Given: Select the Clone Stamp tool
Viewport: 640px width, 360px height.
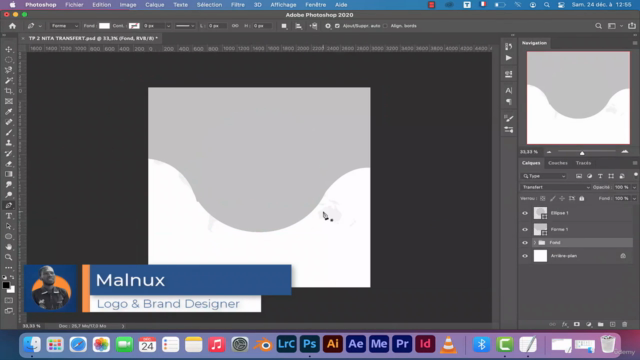Looking at the screenshot, I should (9, 143).
